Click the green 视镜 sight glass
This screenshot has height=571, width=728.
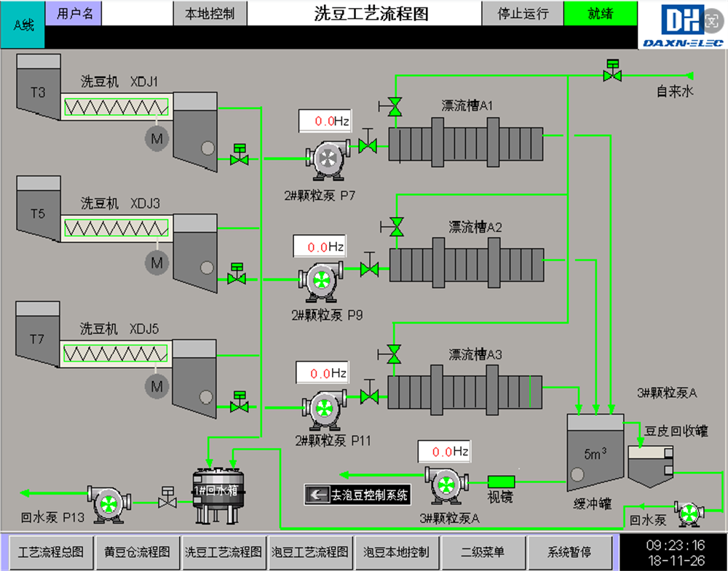(501, 481)
